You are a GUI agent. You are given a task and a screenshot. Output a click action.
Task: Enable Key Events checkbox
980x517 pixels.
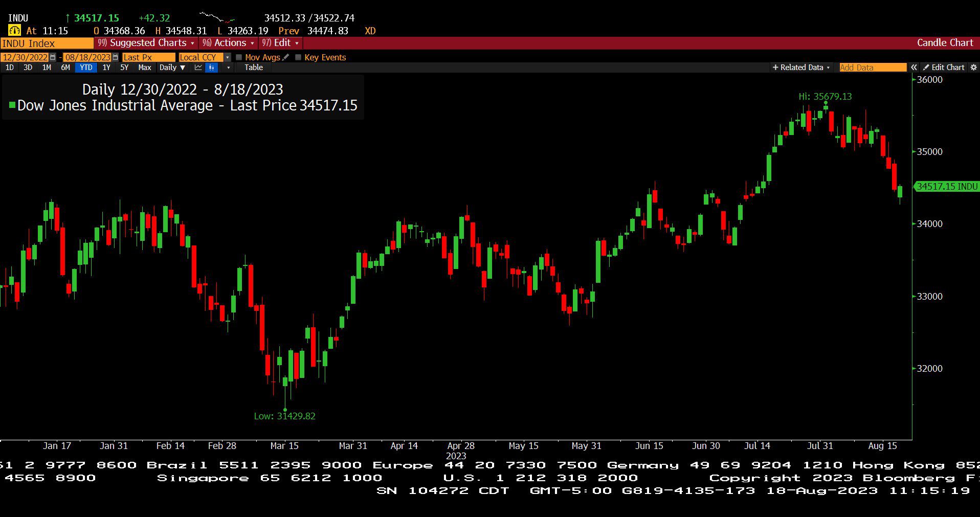click(x=298, y=57)
